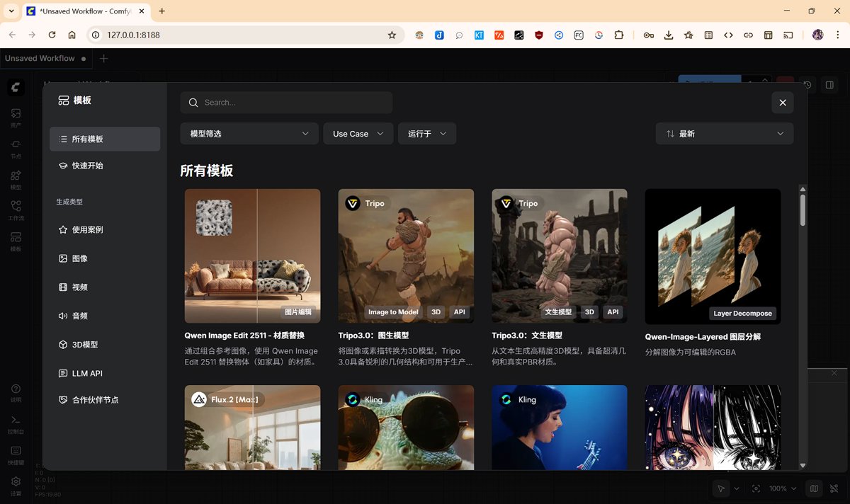Open the browser downloads icon

click(668, 35)
